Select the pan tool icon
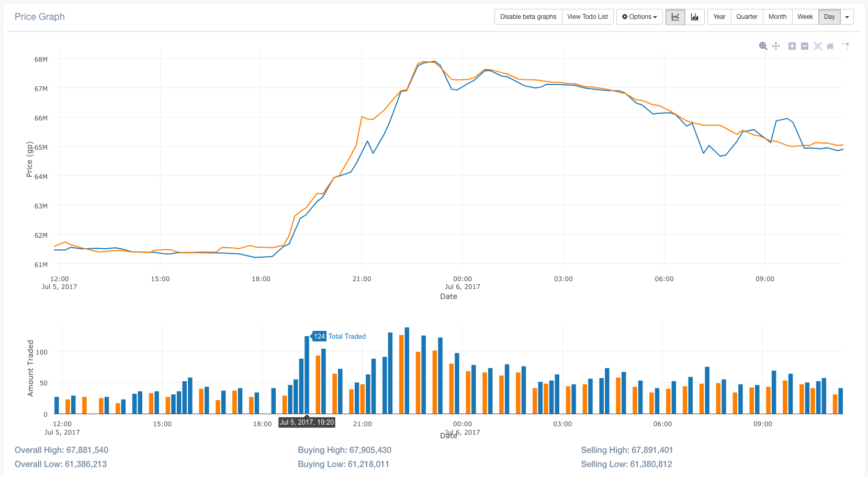This screenshot has height=477, width=868. pyautogui.click(x=776, y=46)
